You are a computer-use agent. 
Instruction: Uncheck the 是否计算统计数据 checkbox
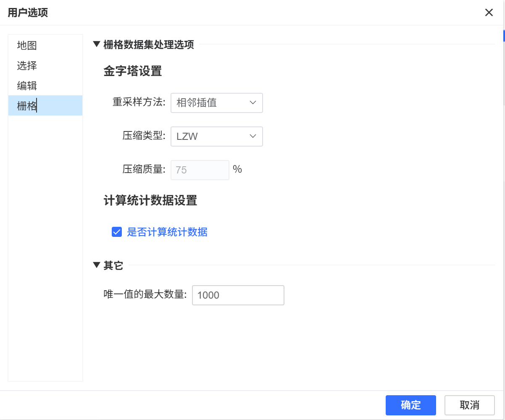click(x=116, y=232)
